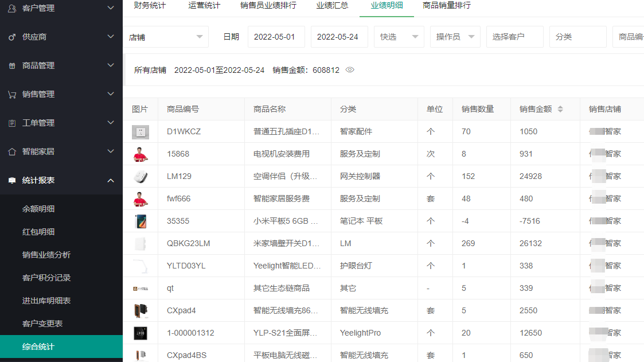
Task: Expand the 智能家居 menu chevron
Action: 111,151
